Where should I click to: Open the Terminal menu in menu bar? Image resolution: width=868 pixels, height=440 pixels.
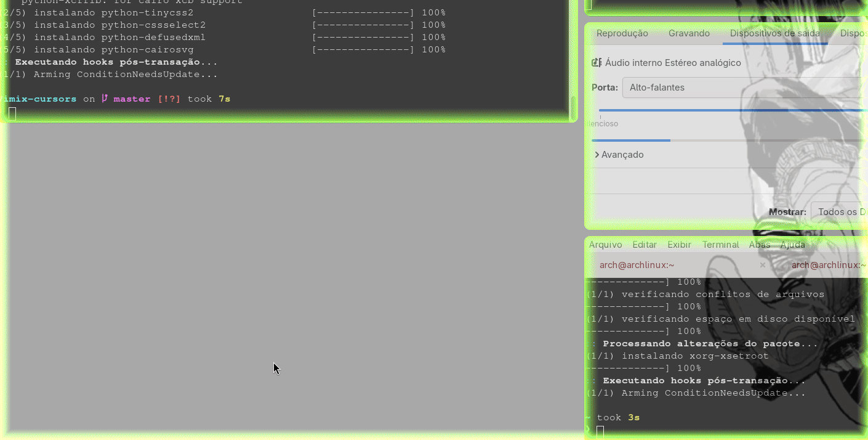pos(720,245)
